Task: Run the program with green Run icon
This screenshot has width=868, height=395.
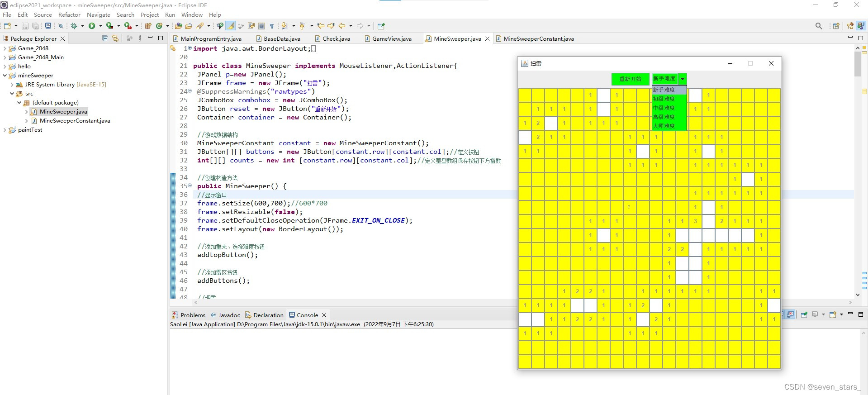Action: point(92,26)
